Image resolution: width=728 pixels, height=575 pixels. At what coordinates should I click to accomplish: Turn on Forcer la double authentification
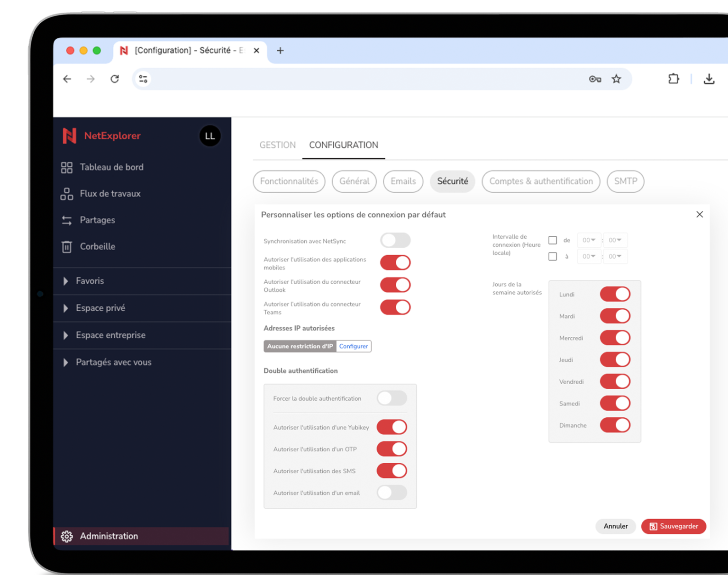click(x=392, y=398)
